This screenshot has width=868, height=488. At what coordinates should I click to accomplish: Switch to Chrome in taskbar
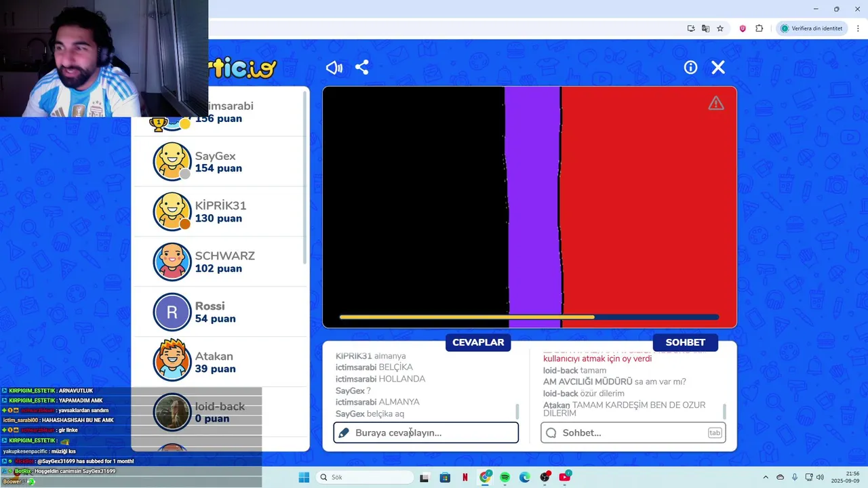(x=485, y=477)
